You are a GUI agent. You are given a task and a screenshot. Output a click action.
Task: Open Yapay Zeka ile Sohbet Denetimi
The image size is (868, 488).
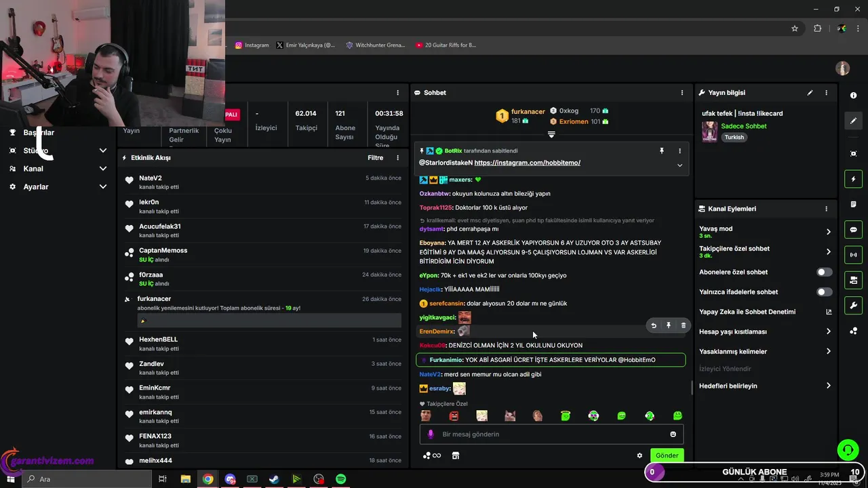[765, 312]
